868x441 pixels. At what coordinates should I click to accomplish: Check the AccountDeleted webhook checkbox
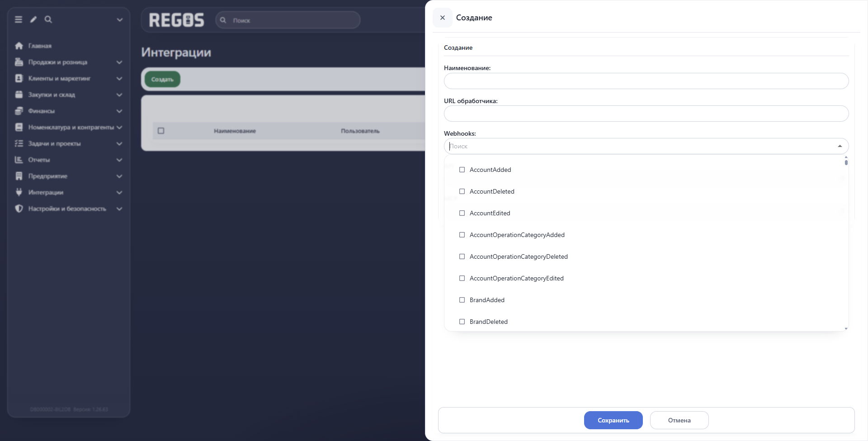pyautogui.click(x=462, y=191)
